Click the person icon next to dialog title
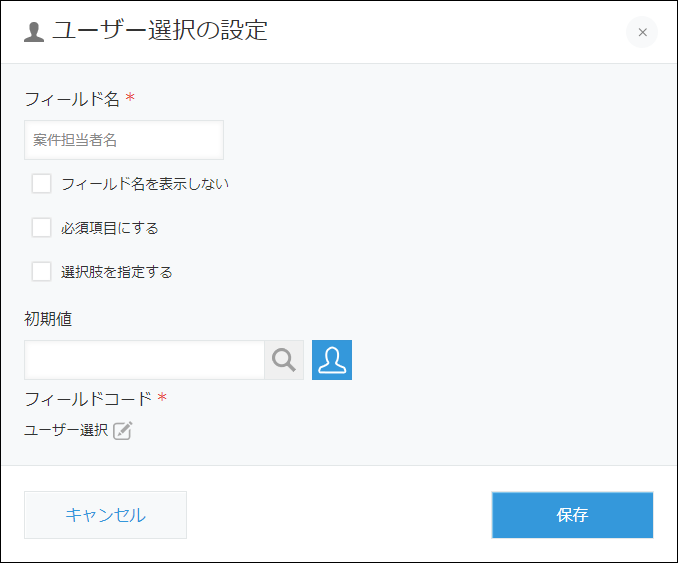This screenshot has width=678, height=563. [34, 32]
